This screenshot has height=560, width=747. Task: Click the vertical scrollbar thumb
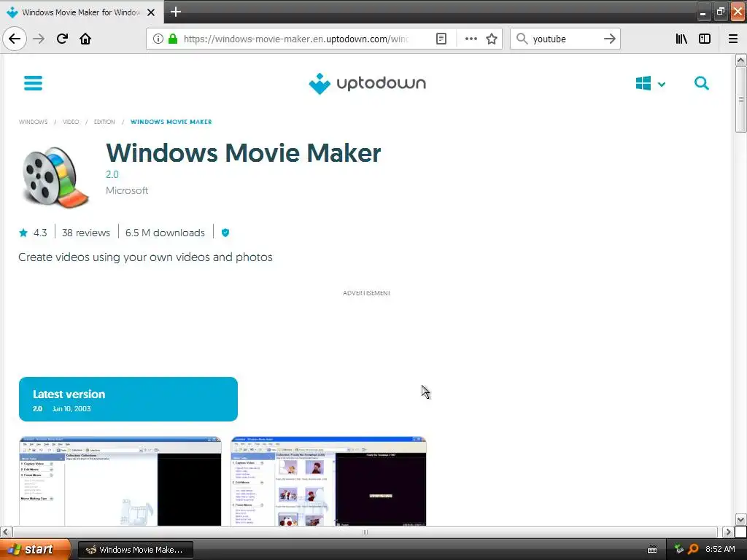pos(740,99)
